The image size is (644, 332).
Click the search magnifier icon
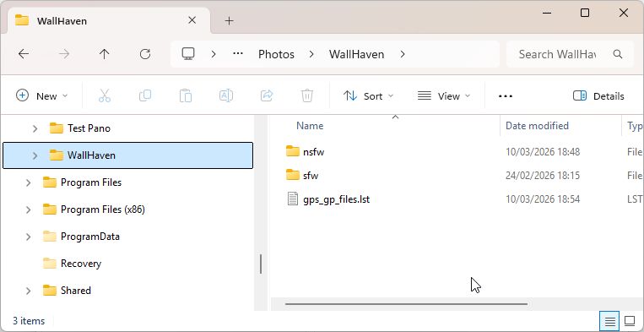tap(617, 54)
